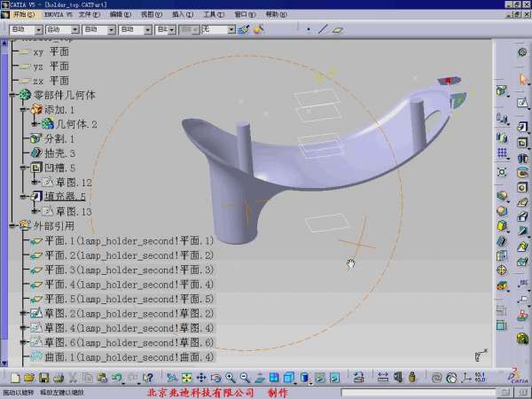Collapse the 外部引用 tree node
Viewport: 532px width, 399px height.
coord(12,225)
